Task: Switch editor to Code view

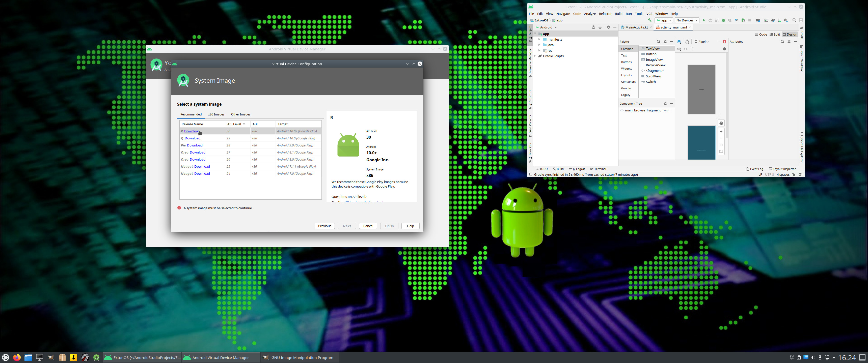Action: pyautogui.click(x=761, y=34)
